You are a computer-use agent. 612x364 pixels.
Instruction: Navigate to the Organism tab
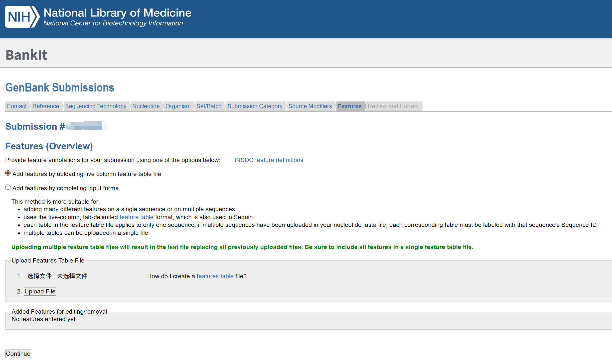coord(178,106)
